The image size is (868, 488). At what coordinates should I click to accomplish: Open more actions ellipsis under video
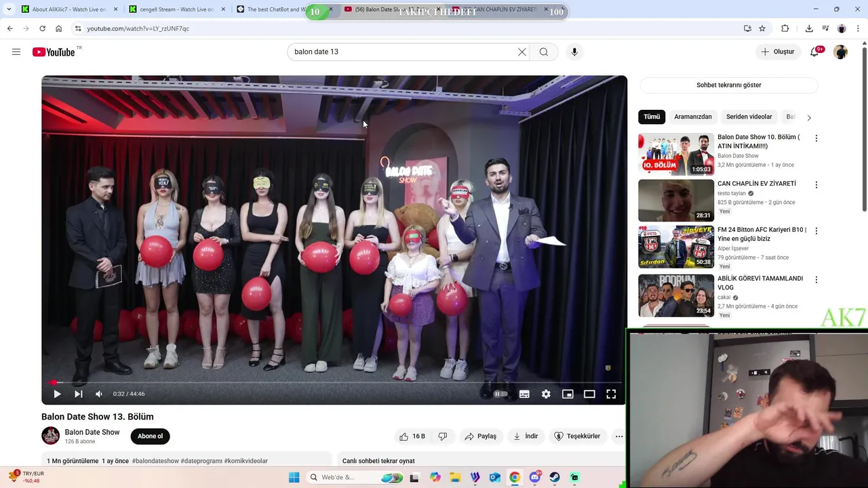(619, 436)
